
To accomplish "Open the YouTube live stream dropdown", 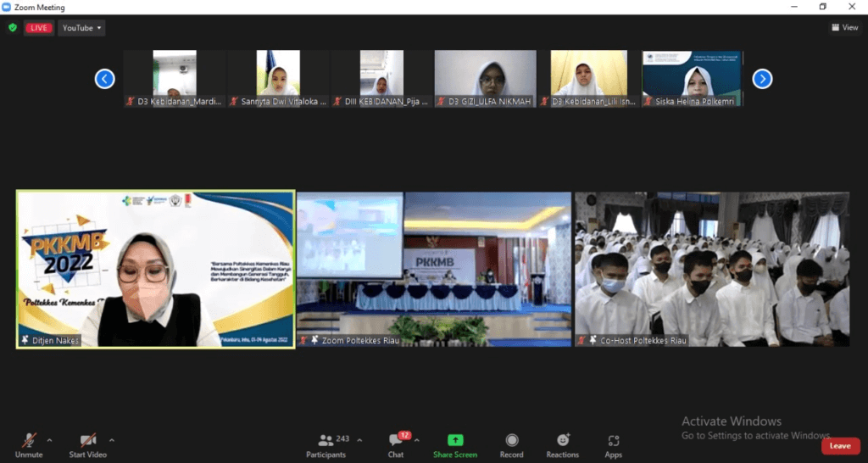I will [x=81, y=28].
